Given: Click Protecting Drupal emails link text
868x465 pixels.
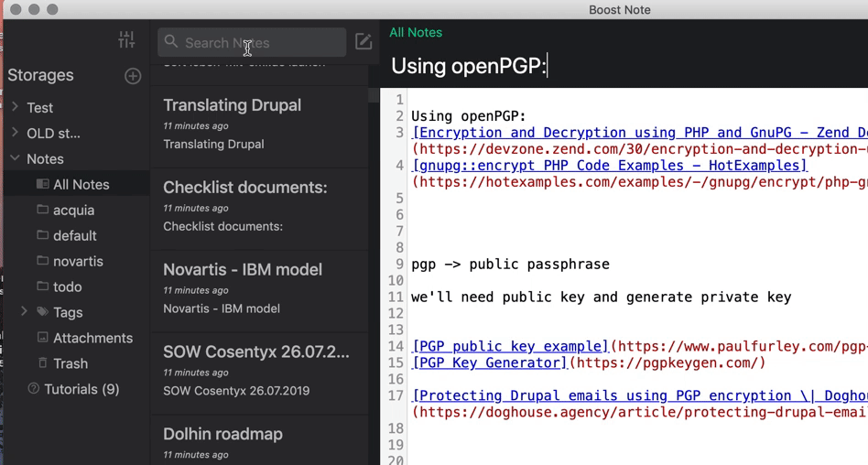Looking at the screenshot, I should [639, 395].
